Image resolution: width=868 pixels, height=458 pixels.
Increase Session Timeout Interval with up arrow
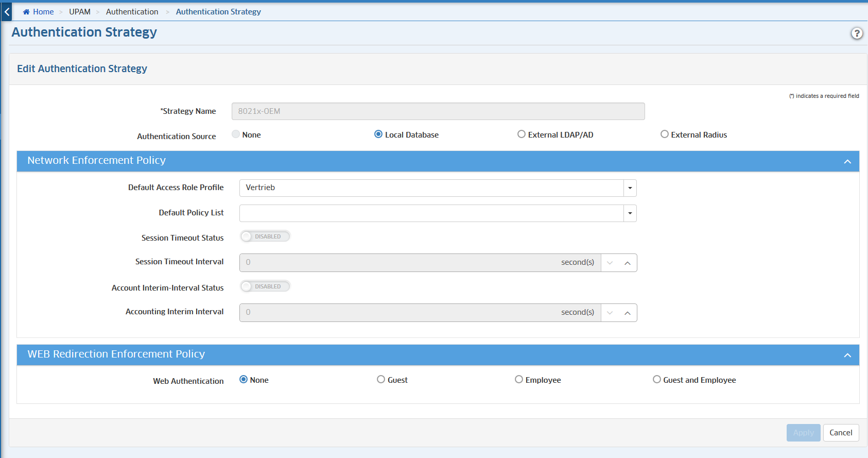(627, 263)
